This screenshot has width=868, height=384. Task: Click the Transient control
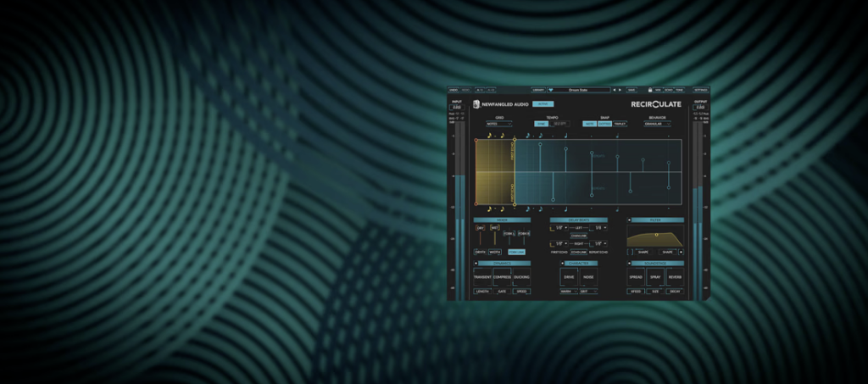tap(482, 276)
